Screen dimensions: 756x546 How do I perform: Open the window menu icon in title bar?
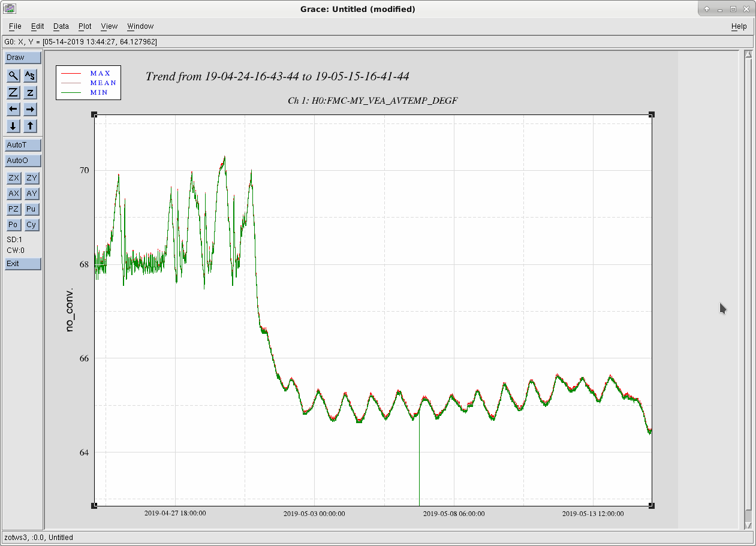[10, 9]
